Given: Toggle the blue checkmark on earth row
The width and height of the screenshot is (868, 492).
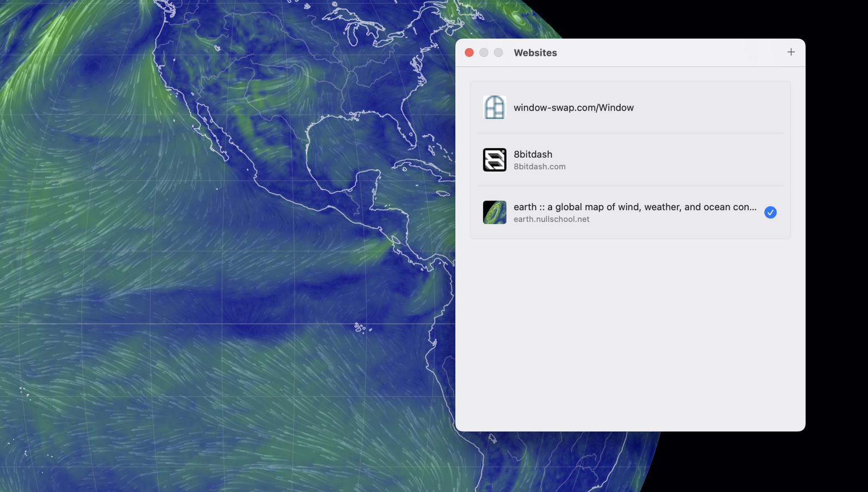Looking at the screenshot, I should point(770,212).
